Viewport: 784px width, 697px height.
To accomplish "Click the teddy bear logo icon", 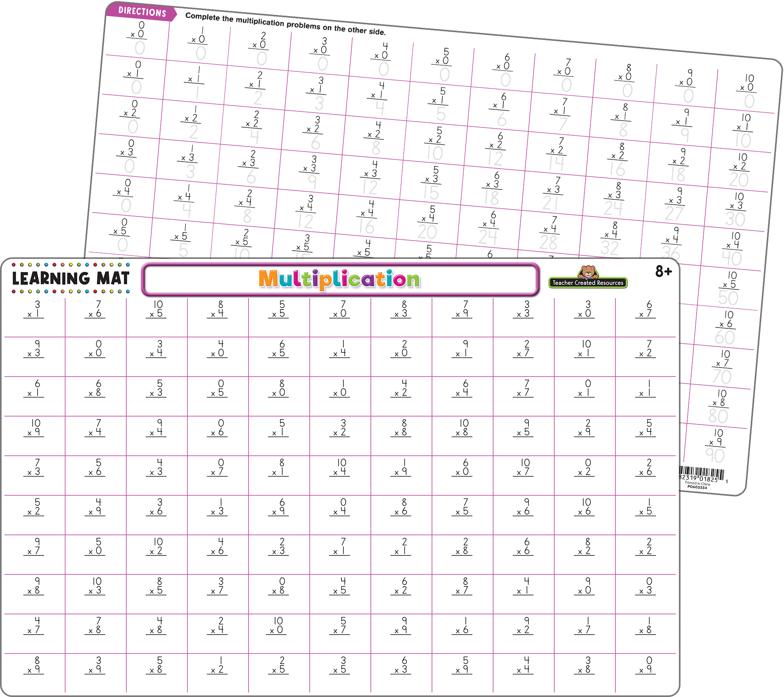I will pyautogui.click(x=587, y=271).
